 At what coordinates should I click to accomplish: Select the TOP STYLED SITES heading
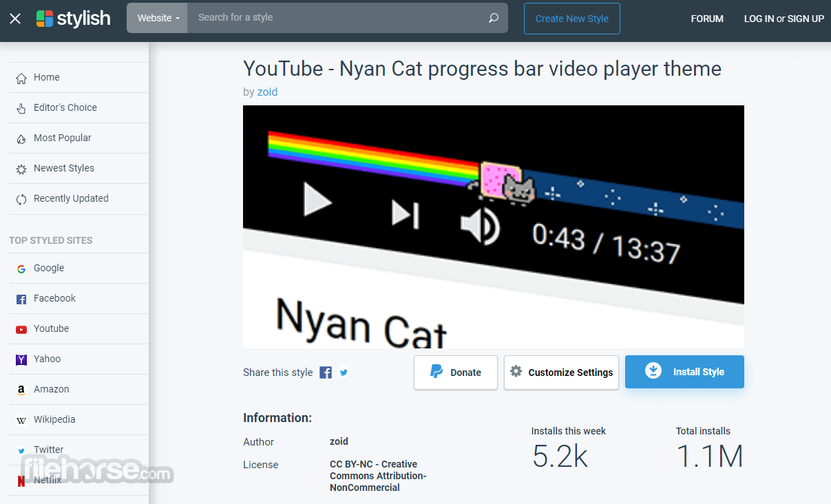(x=50, y=240)
